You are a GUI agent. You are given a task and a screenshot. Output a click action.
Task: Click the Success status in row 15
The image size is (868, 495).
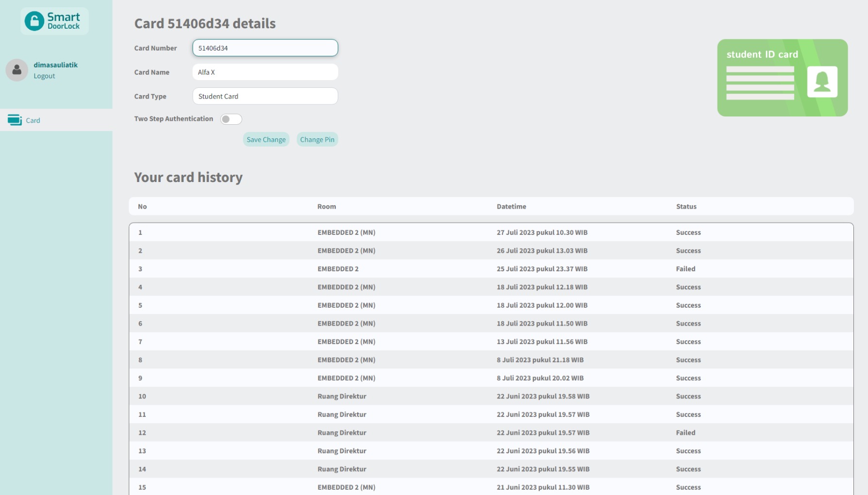point(688,487)
